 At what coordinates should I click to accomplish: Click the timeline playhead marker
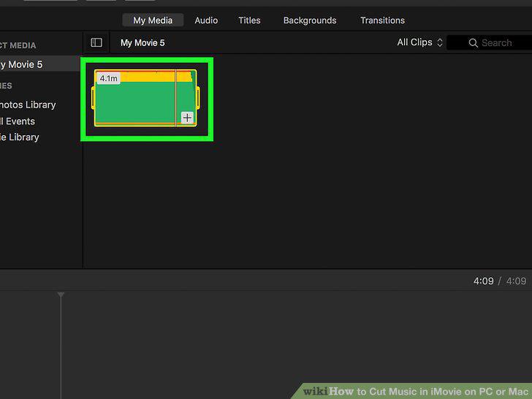coord(61,294)
